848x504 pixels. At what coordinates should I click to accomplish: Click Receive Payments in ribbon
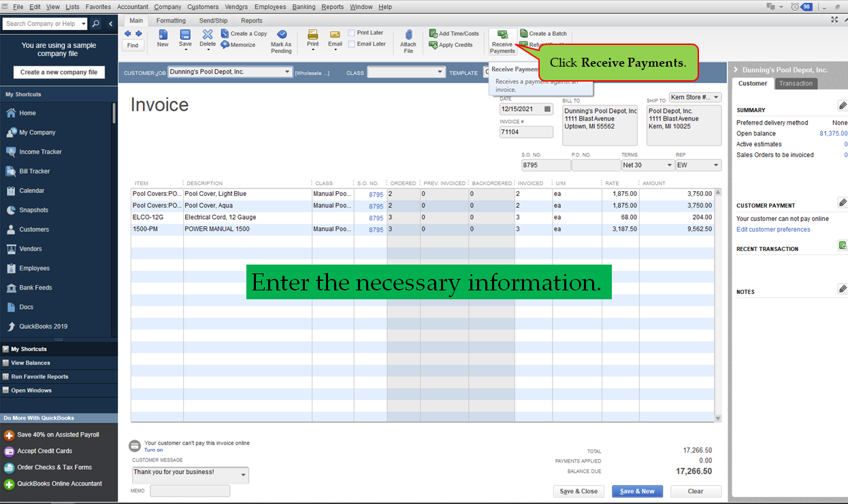(502, 41)
